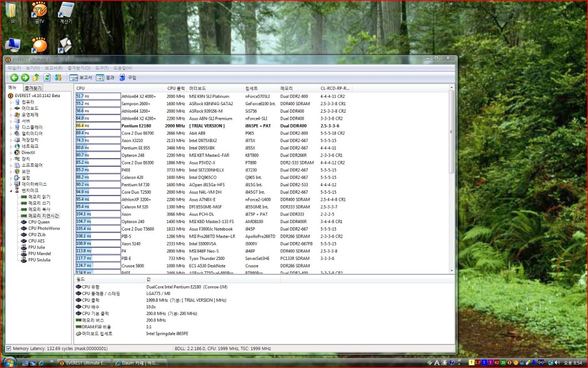
Task: Expand 디스플레이 tree node
Action: (11, 127)
